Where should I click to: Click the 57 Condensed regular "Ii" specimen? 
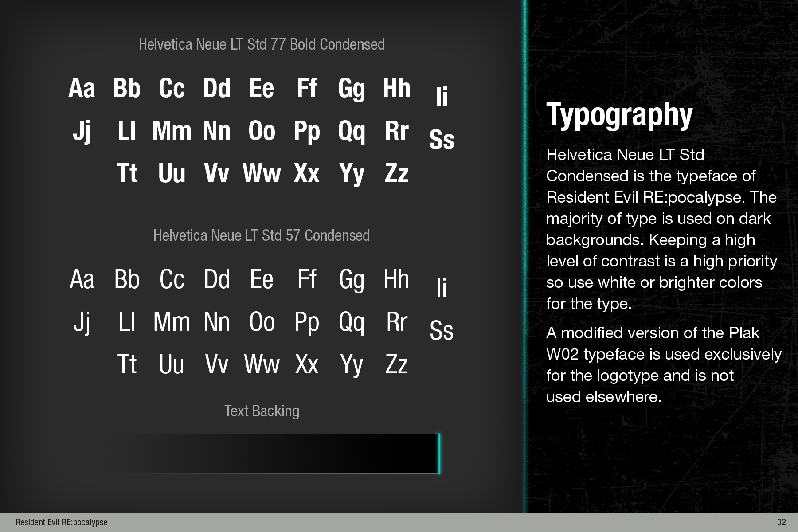click(442, 287)
